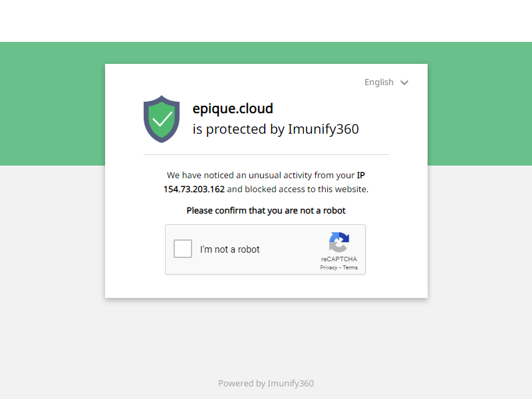Click "Please confirm that you are not a robot"
The height and width of the screenshot is (399, 532).
pos(266,211)
